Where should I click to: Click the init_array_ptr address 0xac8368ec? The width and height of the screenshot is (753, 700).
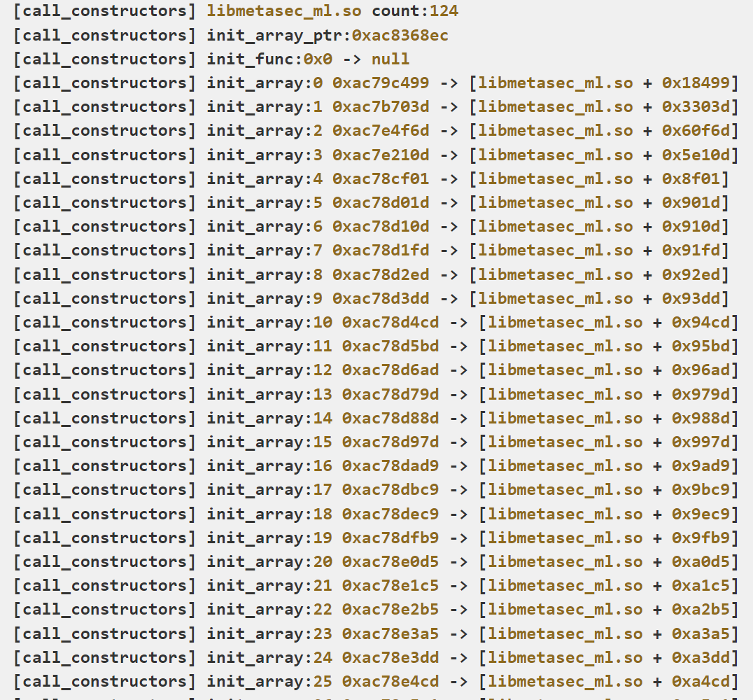(x=400, y=35)
